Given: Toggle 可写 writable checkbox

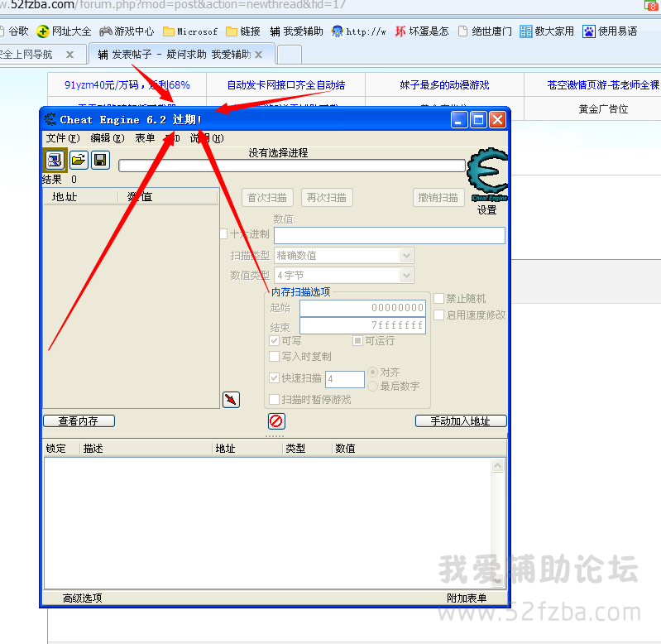Looking at the screenshot, I should [274, 340].
